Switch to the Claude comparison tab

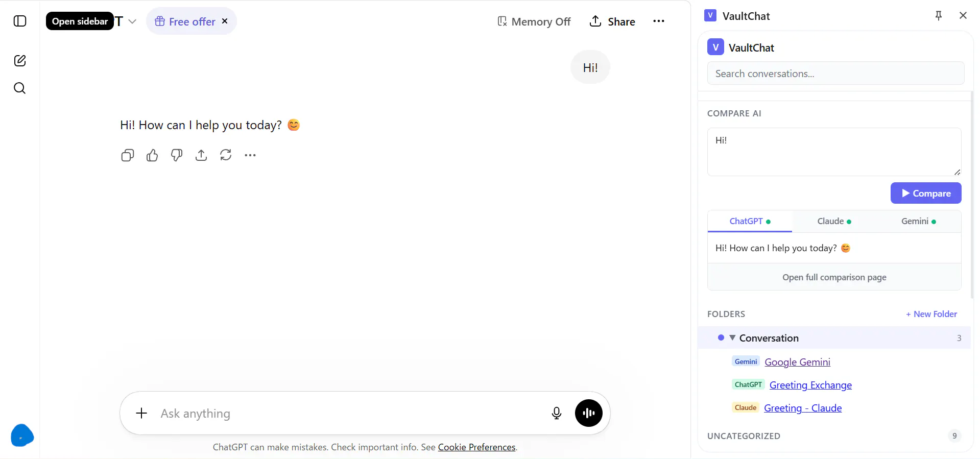tap(834, 222)
